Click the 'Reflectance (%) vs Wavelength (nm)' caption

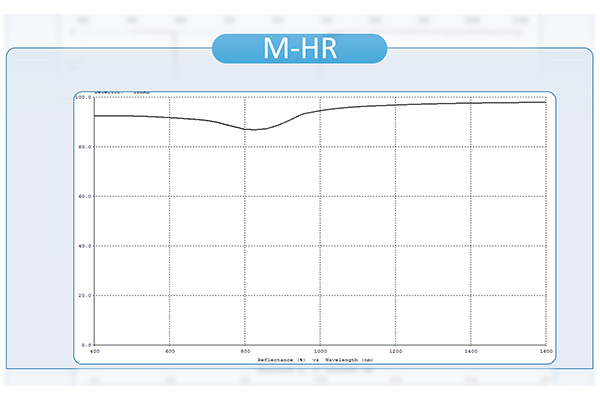tap(315, 360)
